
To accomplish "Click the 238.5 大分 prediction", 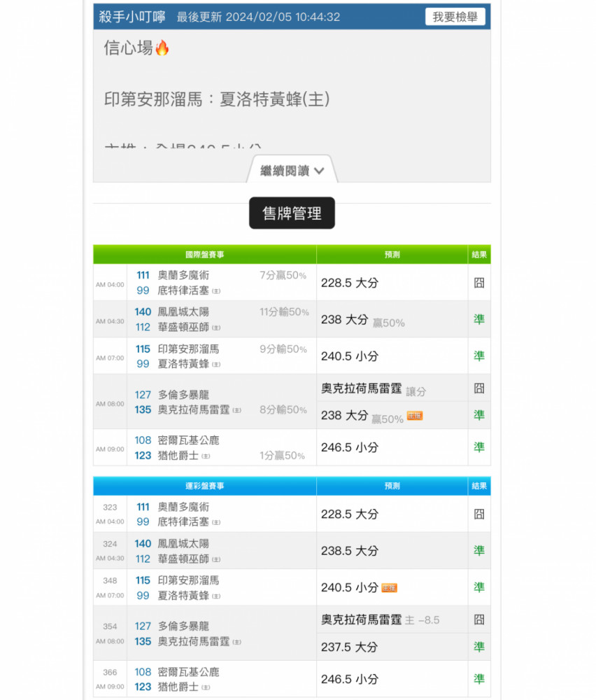I will tap(350, 550).
